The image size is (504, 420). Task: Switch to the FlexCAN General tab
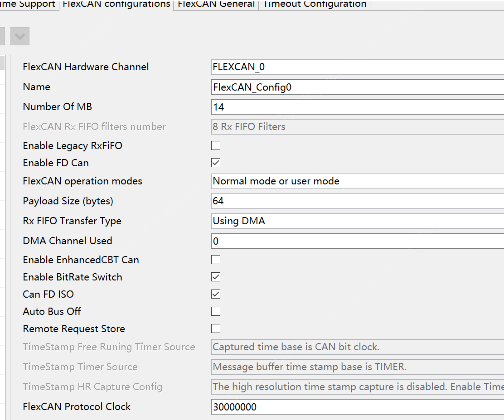coord(216,5)
